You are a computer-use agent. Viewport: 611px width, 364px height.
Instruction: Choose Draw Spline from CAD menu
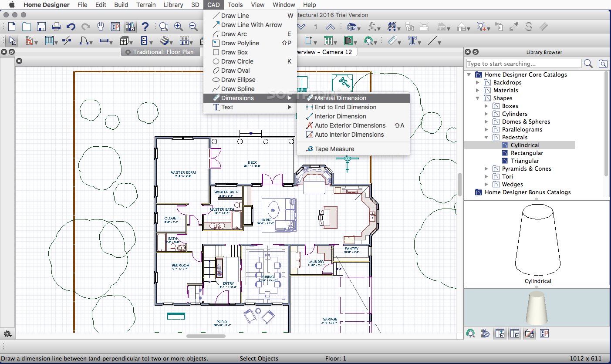coord(250,89)
